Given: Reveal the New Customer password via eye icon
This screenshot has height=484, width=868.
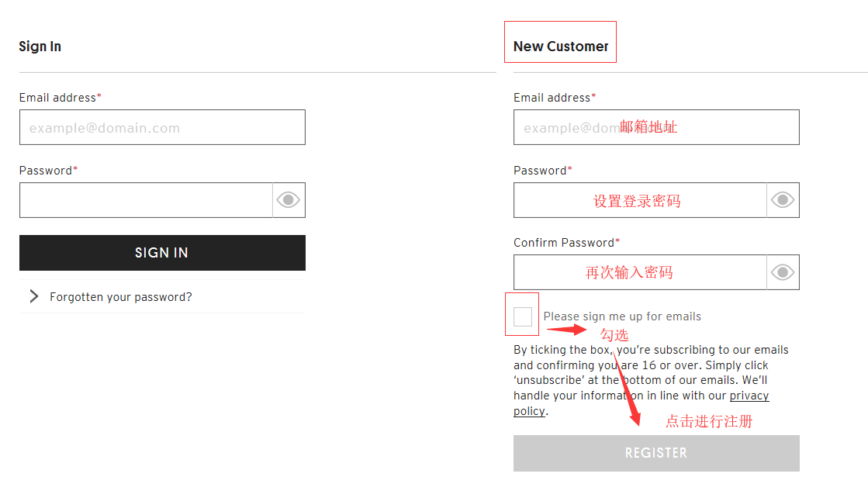Looking at the screenshot, I should tap(783, 200).
